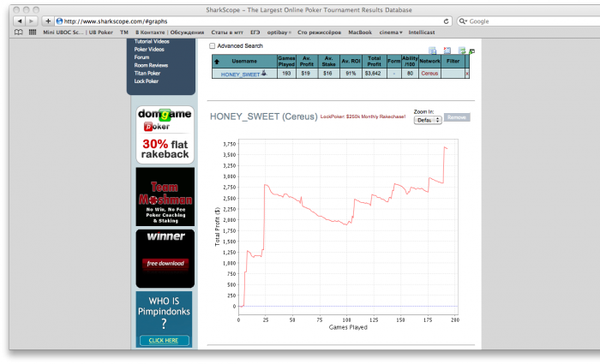The image size is (600, 364).
Task: Go back with the Safari back arrow
Action: click(x=20, y=21)
